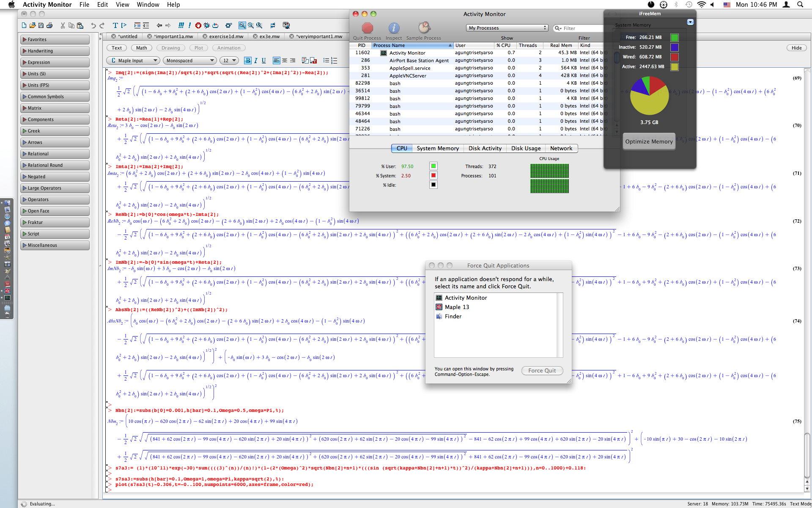812x508 pixels.
Task: Execute entire worksheet with triple exclamation icon
Action: pos(181,25)
